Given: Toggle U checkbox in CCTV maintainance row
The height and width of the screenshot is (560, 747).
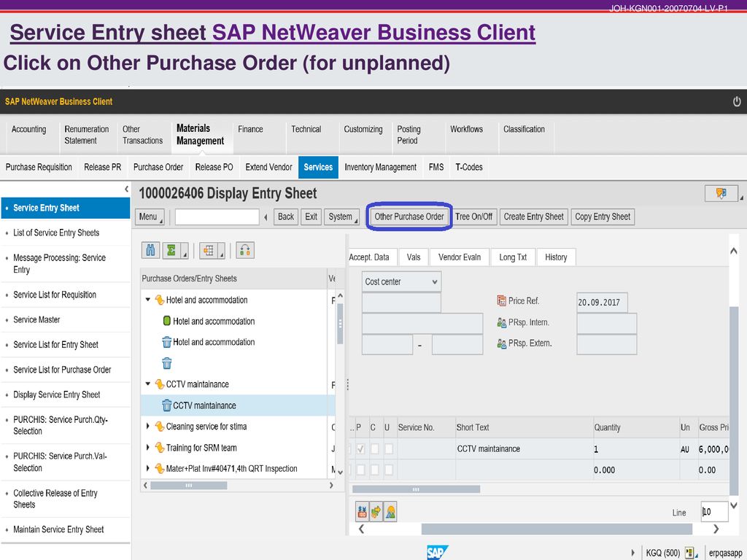Looking at the screenshot, I should pos(389,448).
